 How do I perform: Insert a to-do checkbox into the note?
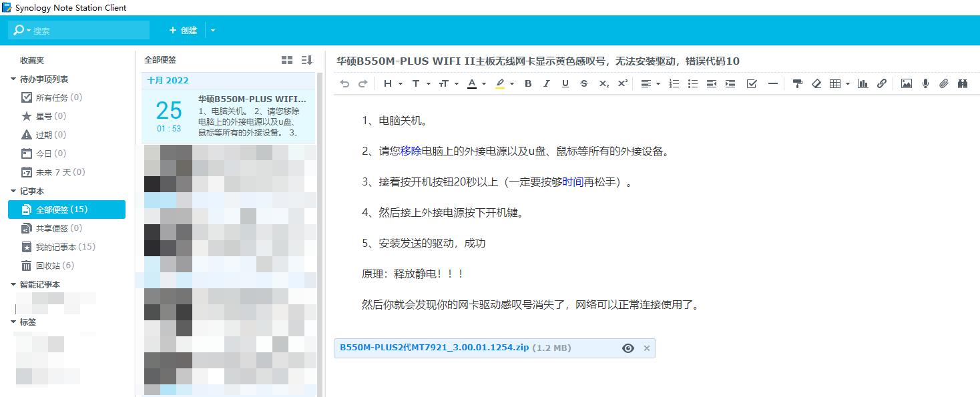point(752,83)
